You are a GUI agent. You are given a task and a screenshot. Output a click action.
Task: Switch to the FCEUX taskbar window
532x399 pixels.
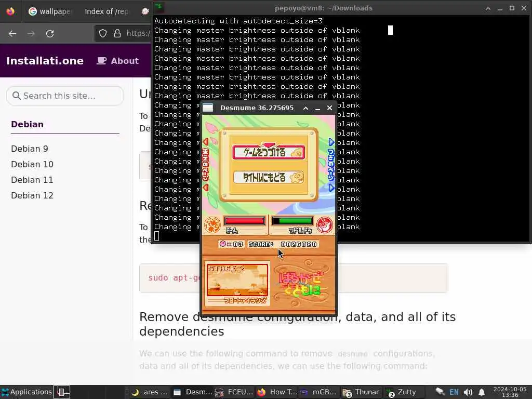click(x=234, y=392)
